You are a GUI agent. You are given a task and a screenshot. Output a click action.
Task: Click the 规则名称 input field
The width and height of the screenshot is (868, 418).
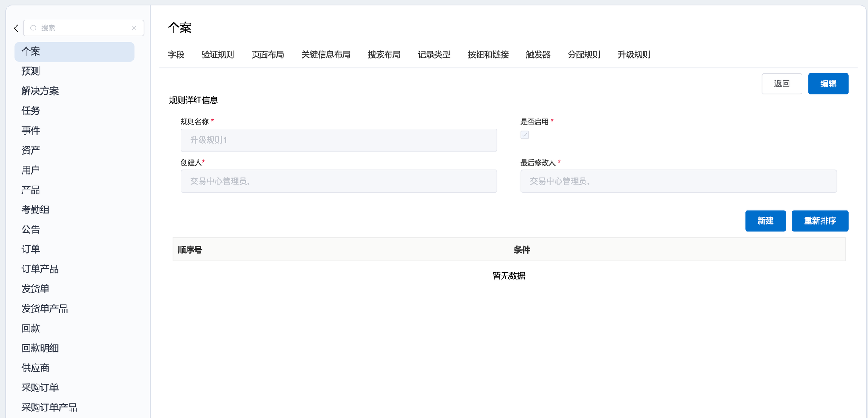pyautogui.click(x=339, y=140)
